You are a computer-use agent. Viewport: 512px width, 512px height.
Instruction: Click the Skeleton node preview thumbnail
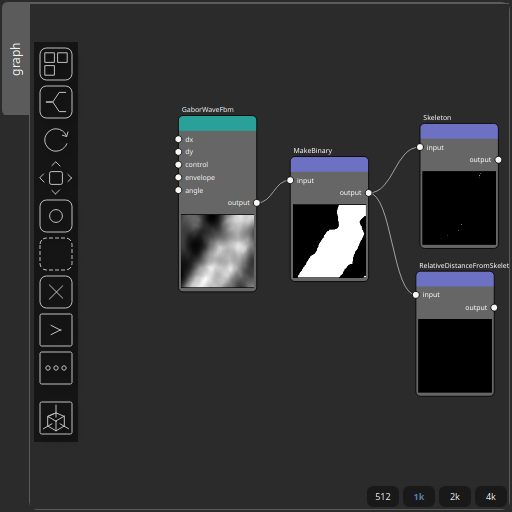pyautogui.click(x=459, y=208)
